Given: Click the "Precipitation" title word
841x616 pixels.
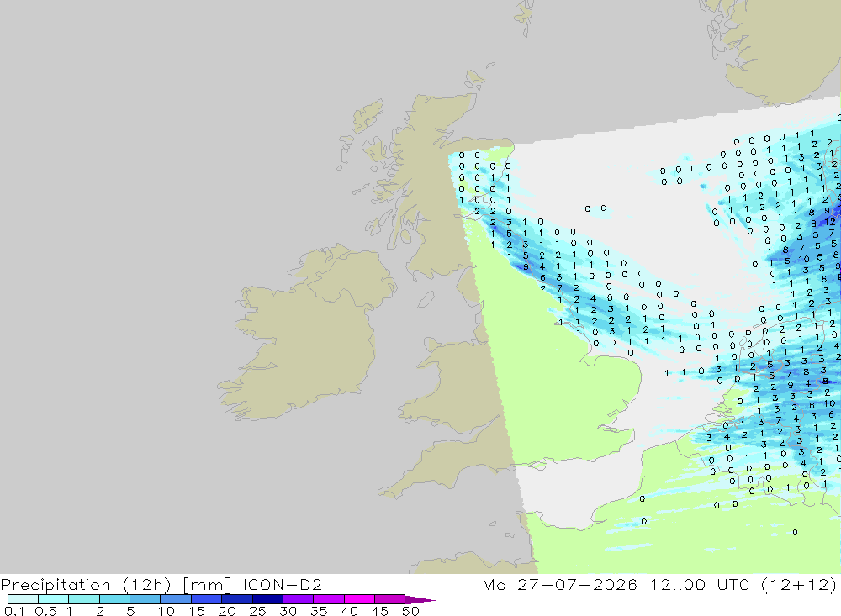Looking at the screenshot, I should [x=56, y=585].
